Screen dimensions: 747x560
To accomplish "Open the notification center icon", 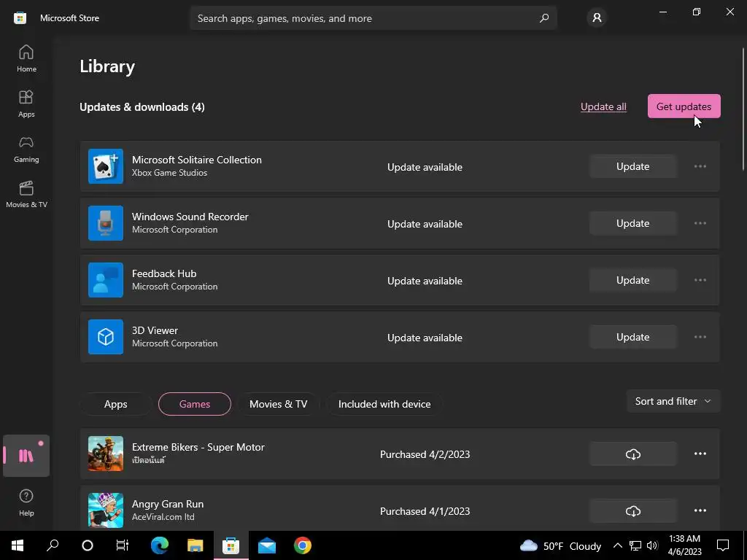I will (723, 545).
